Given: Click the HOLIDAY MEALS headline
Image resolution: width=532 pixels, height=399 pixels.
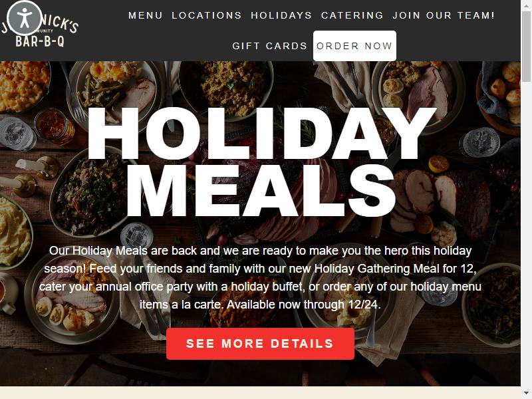Looking at the screenshot, I should coord(261,162).
